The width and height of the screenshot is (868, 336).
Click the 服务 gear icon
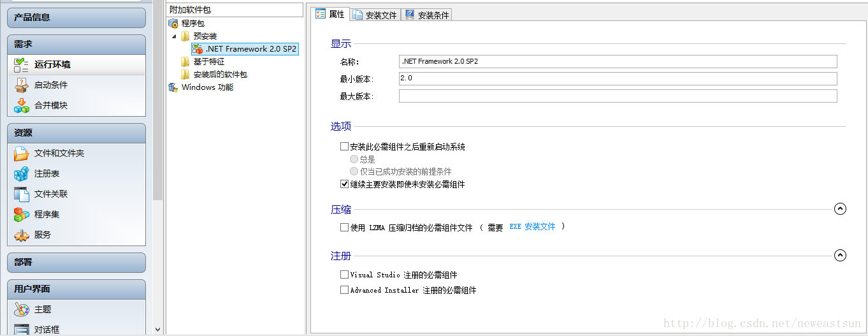point(21,235)
